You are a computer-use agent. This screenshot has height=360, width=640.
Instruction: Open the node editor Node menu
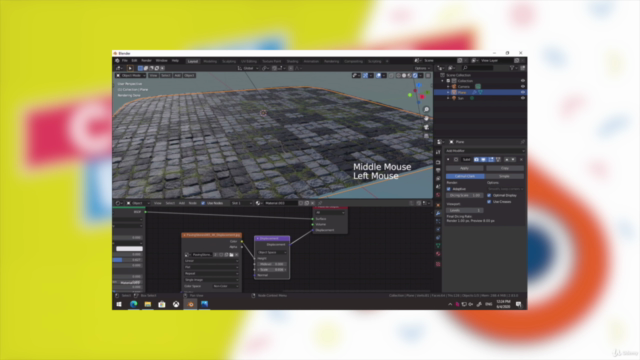coord(192,203)
